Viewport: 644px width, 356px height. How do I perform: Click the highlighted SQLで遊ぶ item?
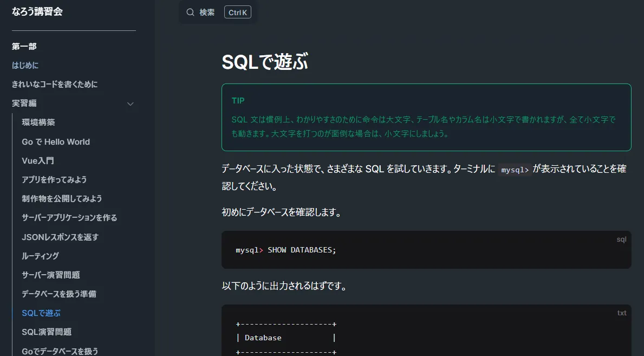[41, 313]
